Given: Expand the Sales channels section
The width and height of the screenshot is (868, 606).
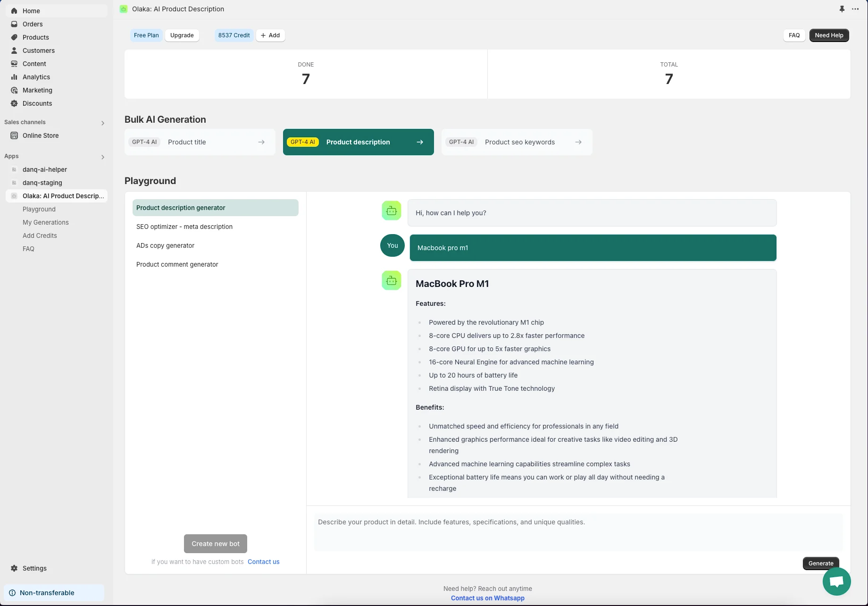Looking at the screenshot, I should pyautogui.click(x=102, y=123).
